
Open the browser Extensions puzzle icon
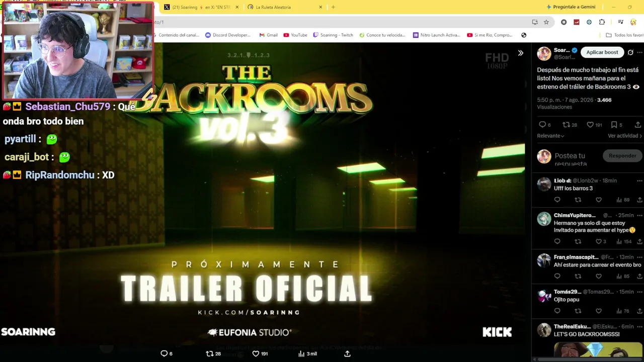[602, 22]
